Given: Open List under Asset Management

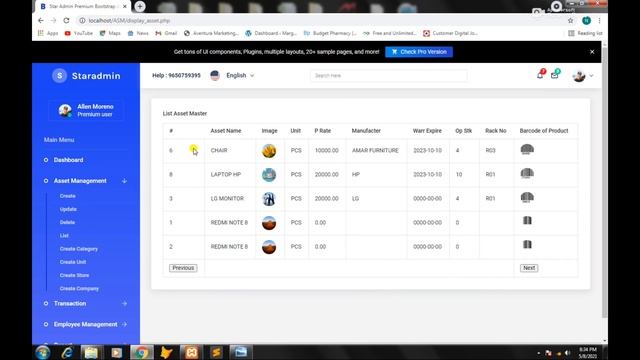Looking at the screenshot, I should [64, 236].
